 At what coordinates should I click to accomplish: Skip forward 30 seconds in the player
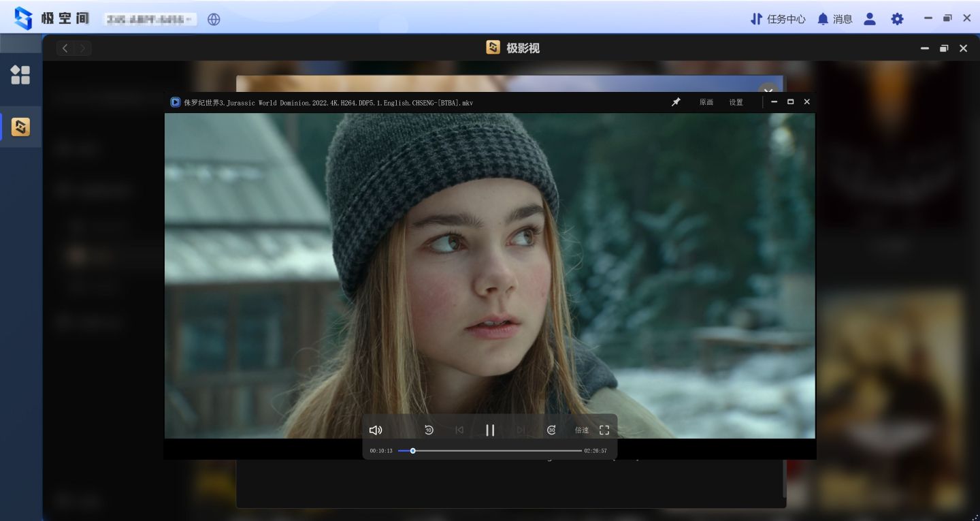551,430
